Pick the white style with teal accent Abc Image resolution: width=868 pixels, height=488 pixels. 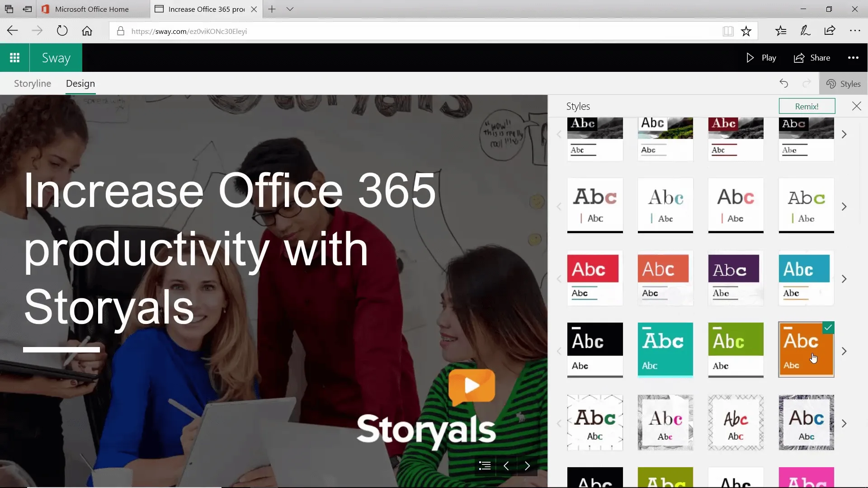pyautogui.click(x=665, y=206)
